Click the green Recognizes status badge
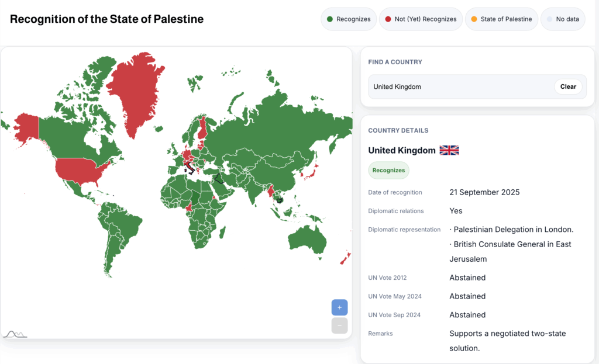599x364 pixels. click(x=388, y=170)
